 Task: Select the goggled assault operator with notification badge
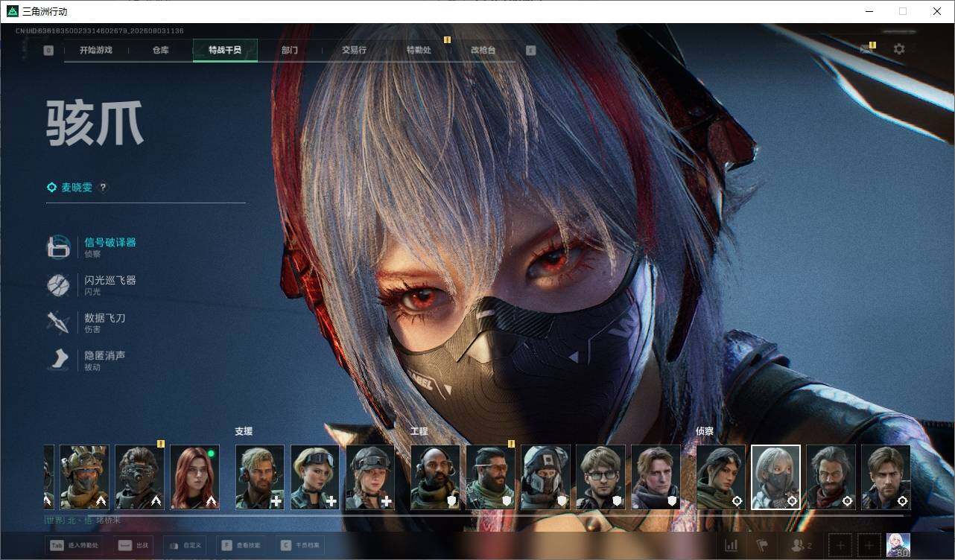[139, 477]
